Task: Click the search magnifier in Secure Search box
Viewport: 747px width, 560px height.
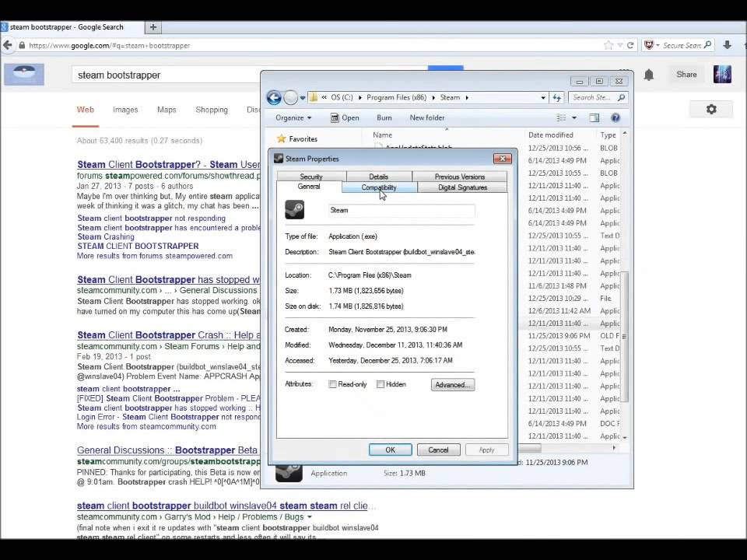Action: (x=707, y=45)
